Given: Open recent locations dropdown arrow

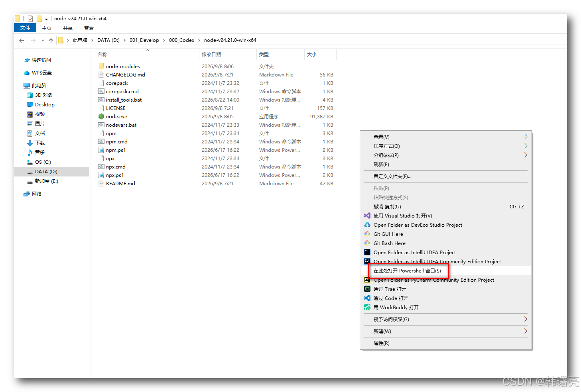Looking at the screenshot, I should click(43, 40).
